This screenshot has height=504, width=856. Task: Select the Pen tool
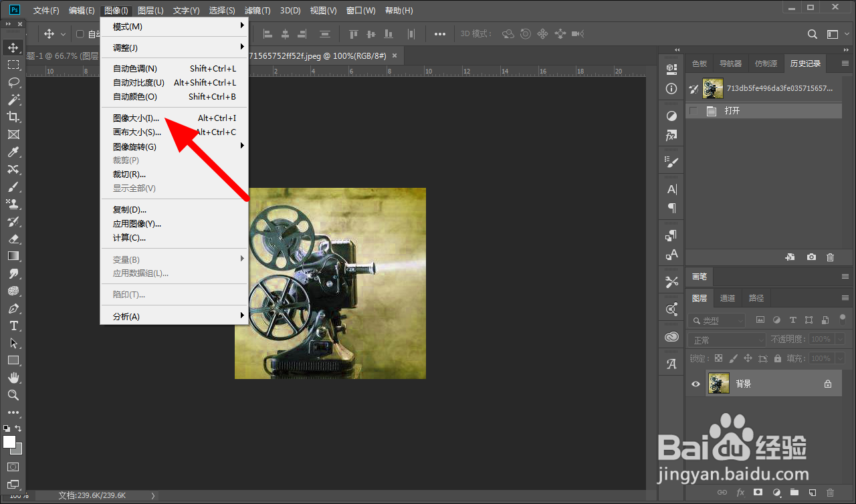tap(13, 308)
